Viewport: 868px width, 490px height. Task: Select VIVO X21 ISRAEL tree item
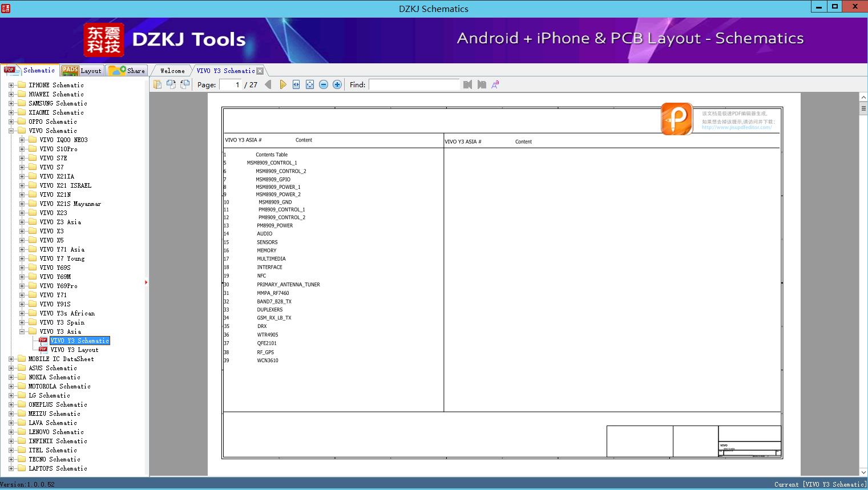(x=65, y=185)
